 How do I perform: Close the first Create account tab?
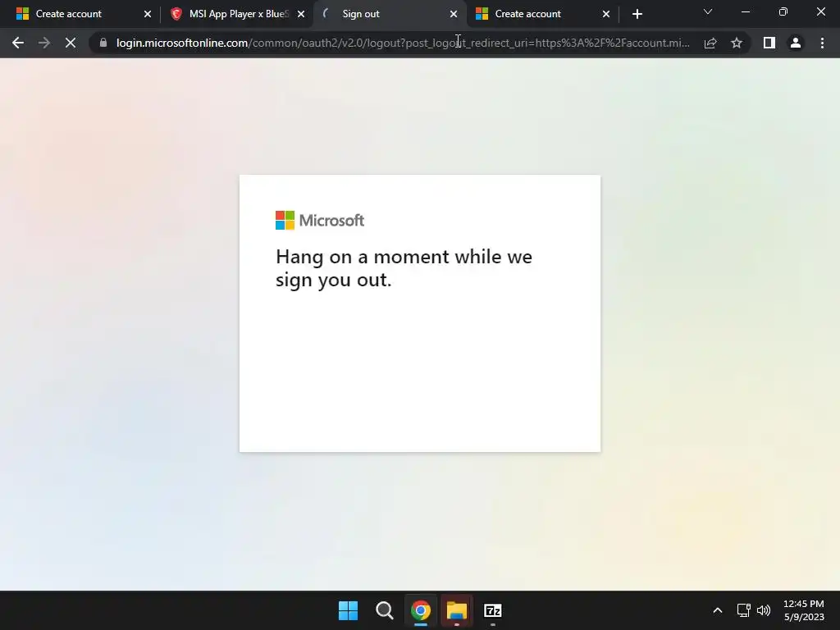point(148,14)
